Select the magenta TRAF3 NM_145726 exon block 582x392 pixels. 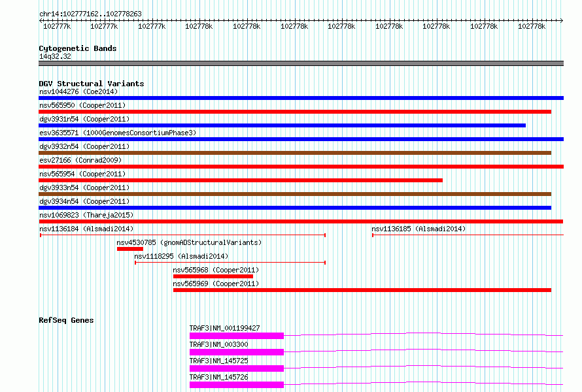(x=237, y=385)
